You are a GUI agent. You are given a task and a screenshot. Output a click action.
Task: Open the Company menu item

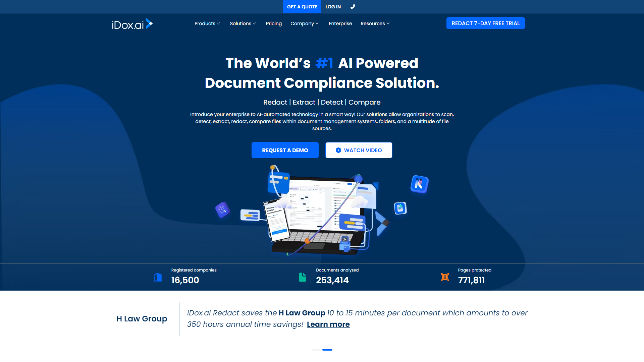pyautogui.click(x=305, y=23)
